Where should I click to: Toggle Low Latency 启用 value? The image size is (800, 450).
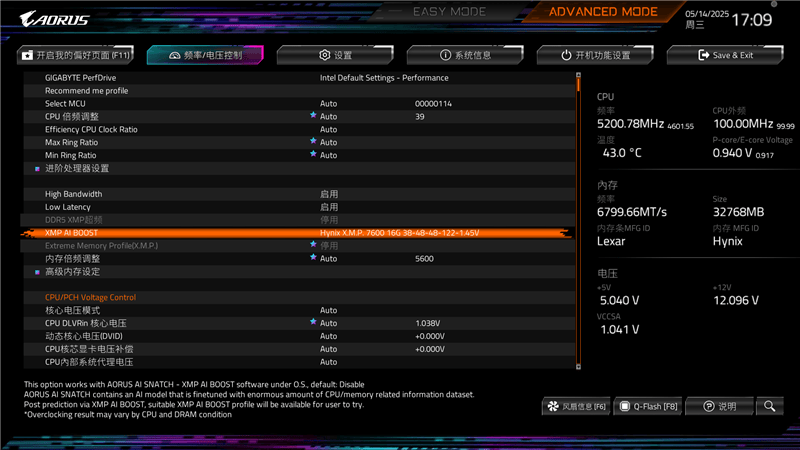[x=329, y=207]
